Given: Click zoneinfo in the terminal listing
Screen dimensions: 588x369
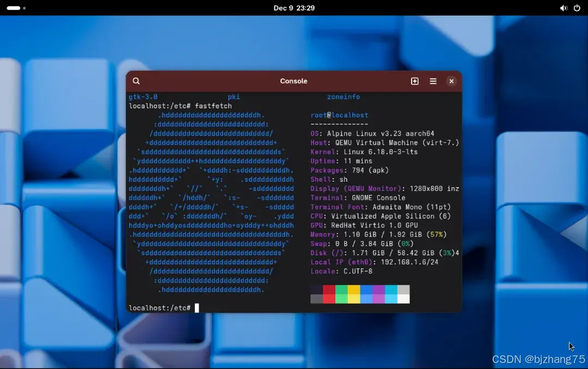Looking at the screenshot, I should click(343, 96).
